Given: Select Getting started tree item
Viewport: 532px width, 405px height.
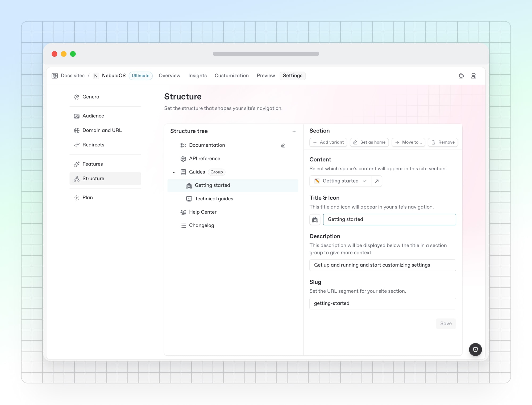Looking at the screenshot, I should (233, 185).
